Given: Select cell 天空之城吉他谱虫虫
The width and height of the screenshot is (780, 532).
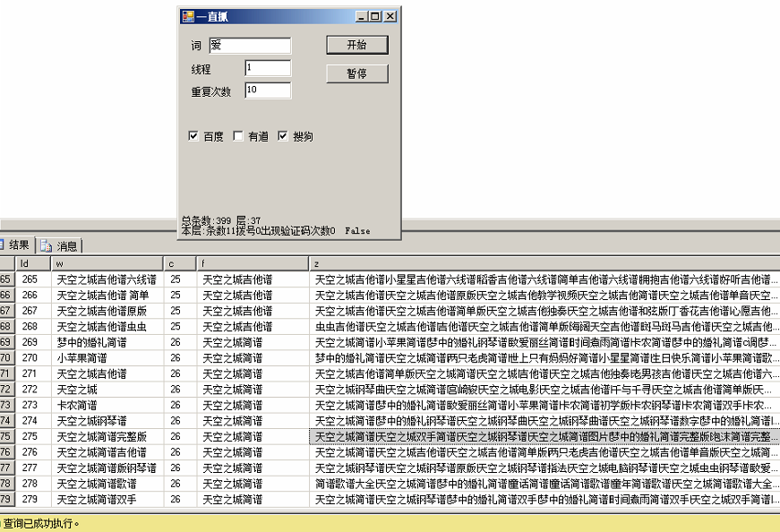Looking at the screenshot, I should (107, 326).
